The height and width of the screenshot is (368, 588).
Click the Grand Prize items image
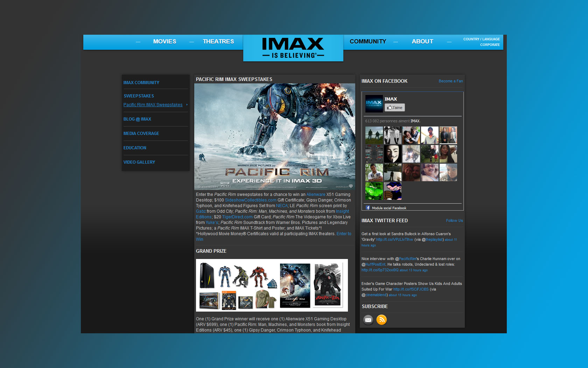tap(272, 285)
